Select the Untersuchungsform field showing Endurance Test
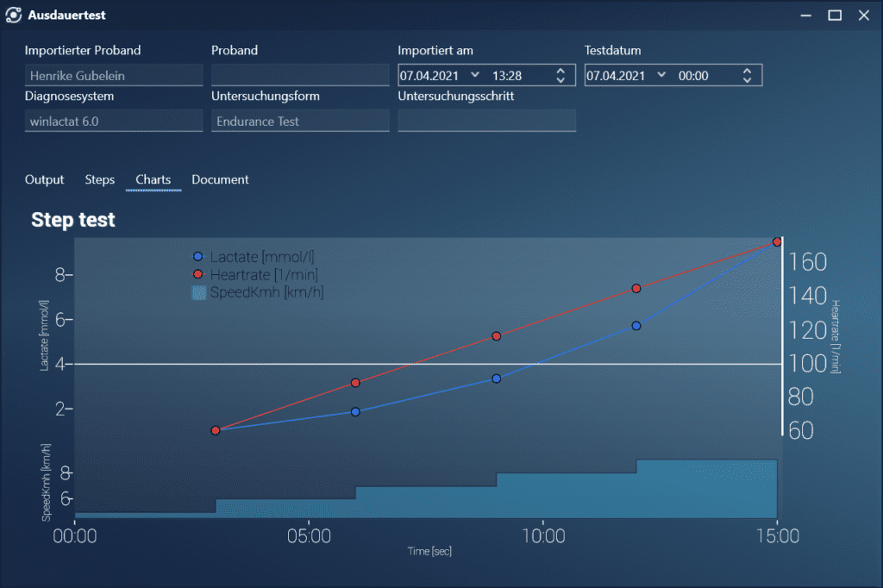This screenshot has width=883, height=588. tap(300, 121)
